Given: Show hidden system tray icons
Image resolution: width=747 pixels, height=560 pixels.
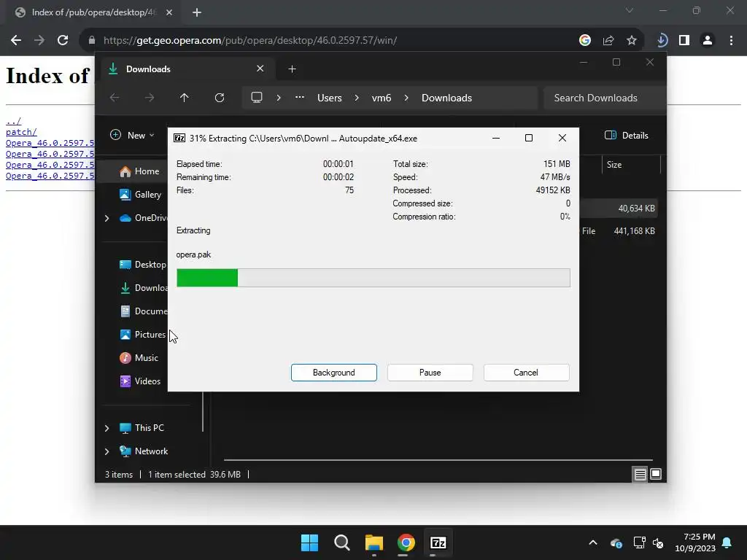Looking at the screenshot, I should [x=593, y=542].
